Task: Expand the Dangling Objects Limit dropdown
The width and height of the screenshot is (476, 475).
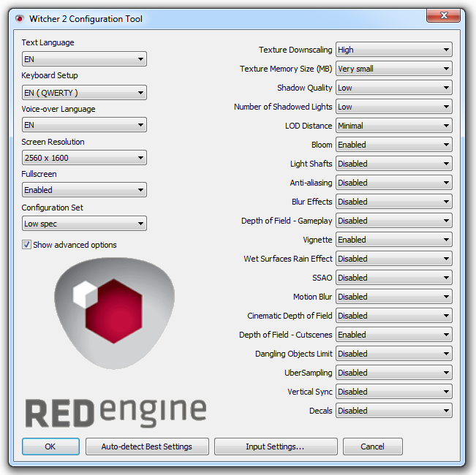Action: point(393,354)
